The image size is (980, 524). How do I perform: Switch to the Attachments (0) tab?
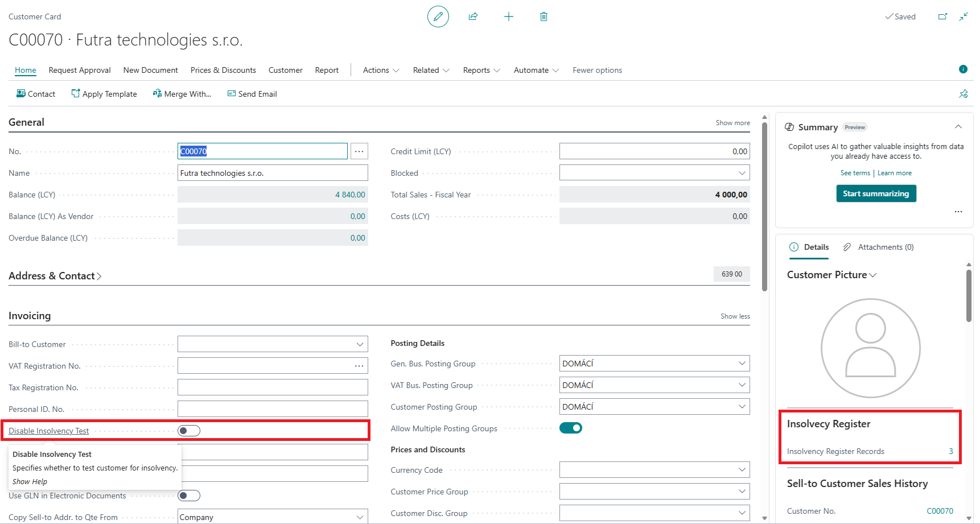(885, 247)
